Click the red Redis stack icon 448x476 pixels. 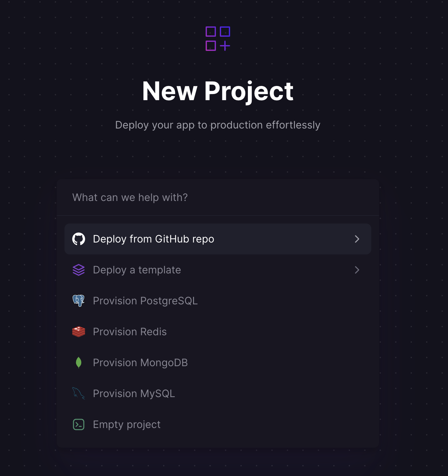[79, 332]
